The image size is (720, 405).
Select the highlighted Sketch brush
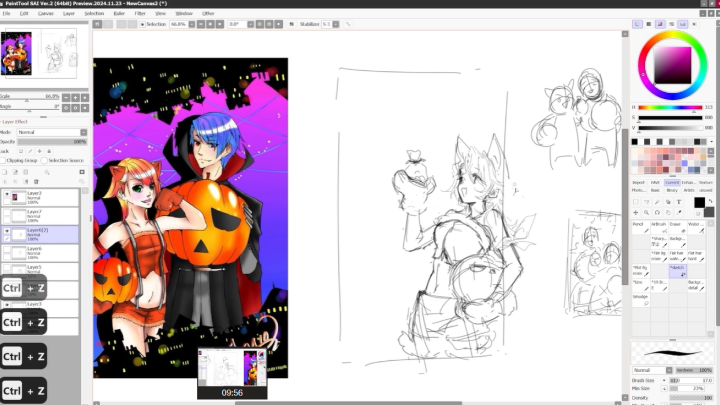(x=677, y=271)
